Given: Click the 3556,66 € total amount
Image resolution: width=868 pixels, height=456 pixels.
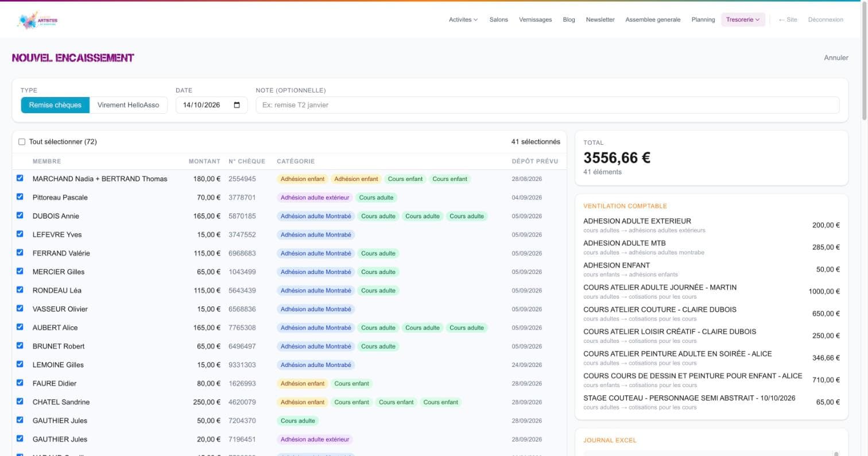Looking at the screenshot, I should [x=617, y=157].
